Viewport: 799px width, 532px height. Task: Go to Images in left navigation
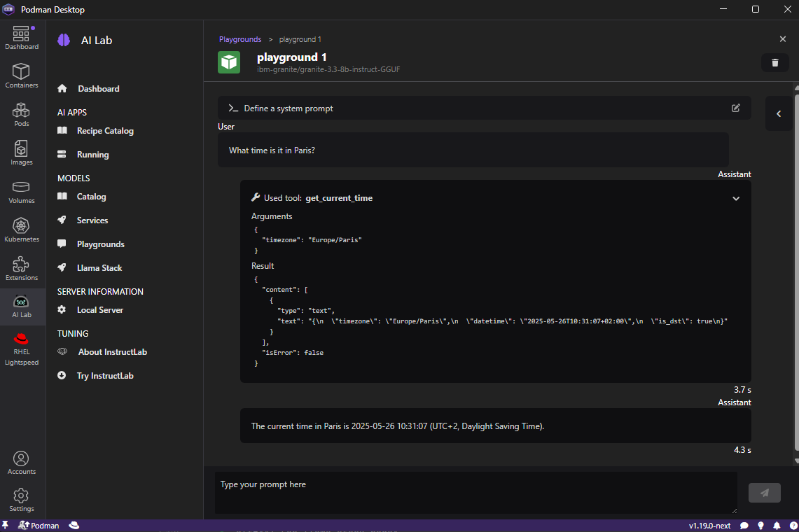pos(21,153)
